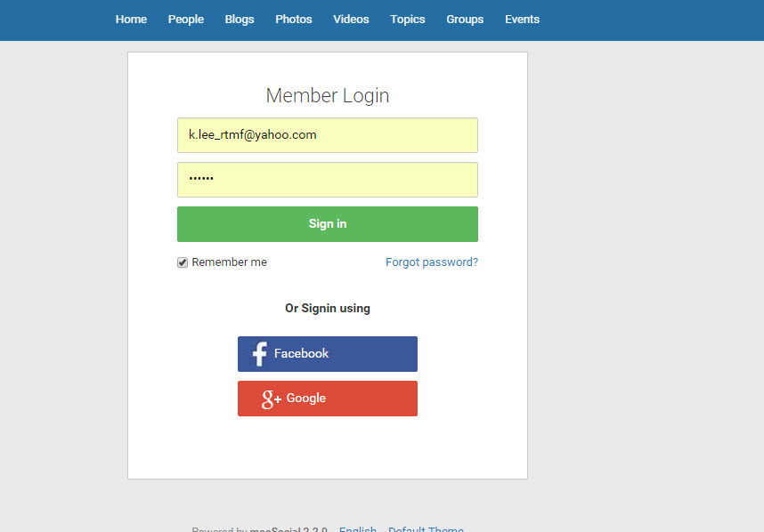The image size is (764, 532).
Task: Go to the Groups section
Action: [465, 20]
